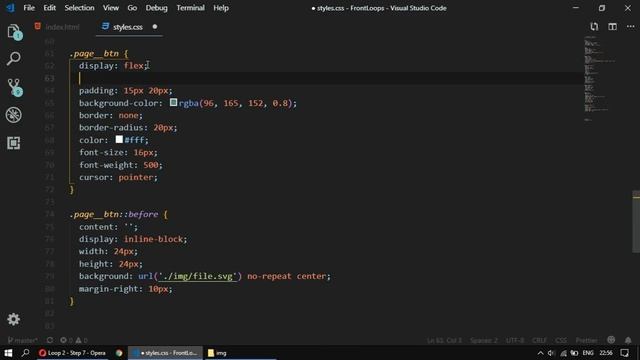
Task: Click the network tray icon
Action: tap(563, 353)
